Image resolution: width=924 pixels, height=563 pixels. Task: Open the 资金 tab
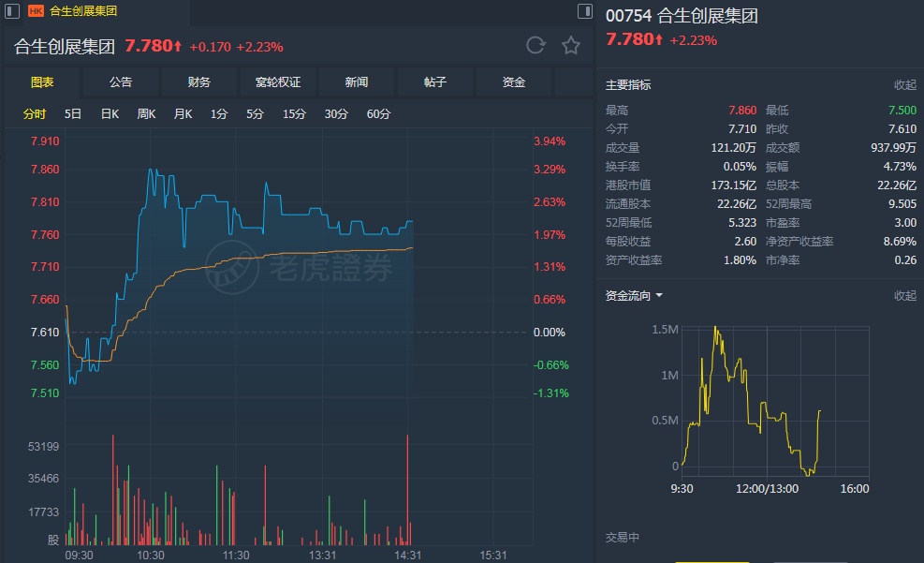click(x=514, y=81)
